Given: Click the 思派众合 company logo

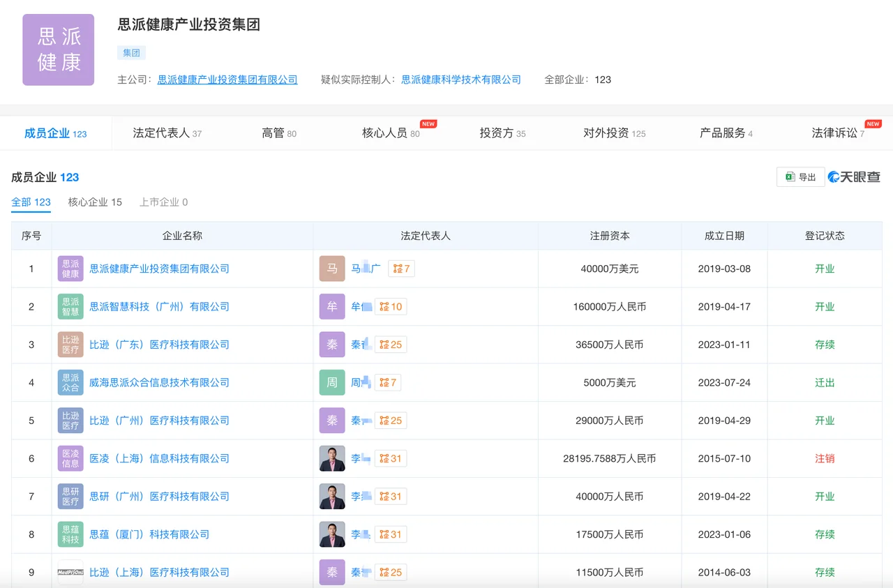Looking at the screenshot, I should [x=70, y=382].
